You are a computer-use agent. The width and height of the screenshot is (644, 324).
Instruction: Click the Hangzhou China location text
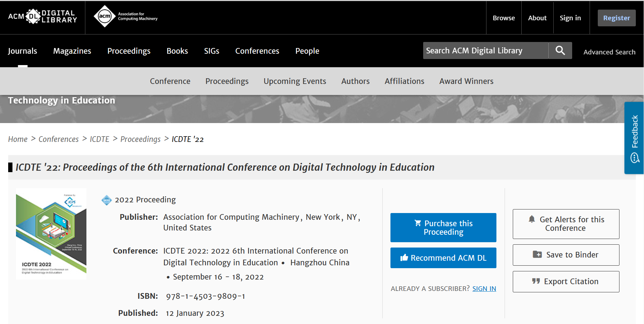click(320, 262)
